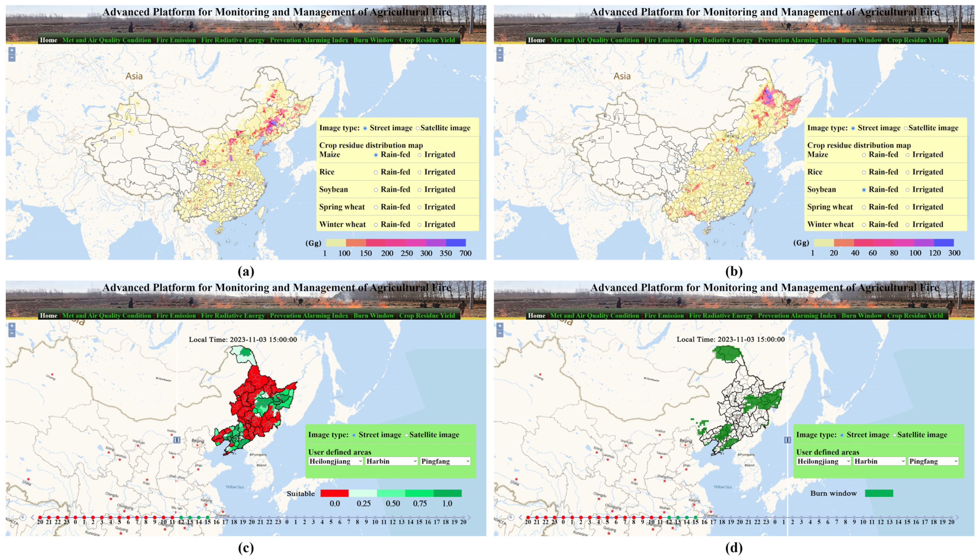Screen dimensions: 980x560
Task: Open the Heilongjiang province dropdown in panel (c)
Action: 336,461
